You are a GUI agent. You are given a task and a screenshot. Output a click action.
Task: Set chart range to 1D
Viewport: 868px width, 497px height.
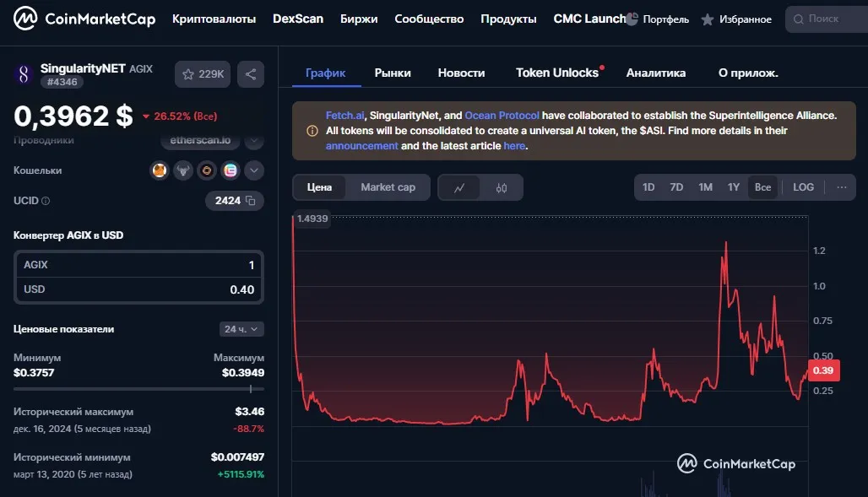click(648, 187)
